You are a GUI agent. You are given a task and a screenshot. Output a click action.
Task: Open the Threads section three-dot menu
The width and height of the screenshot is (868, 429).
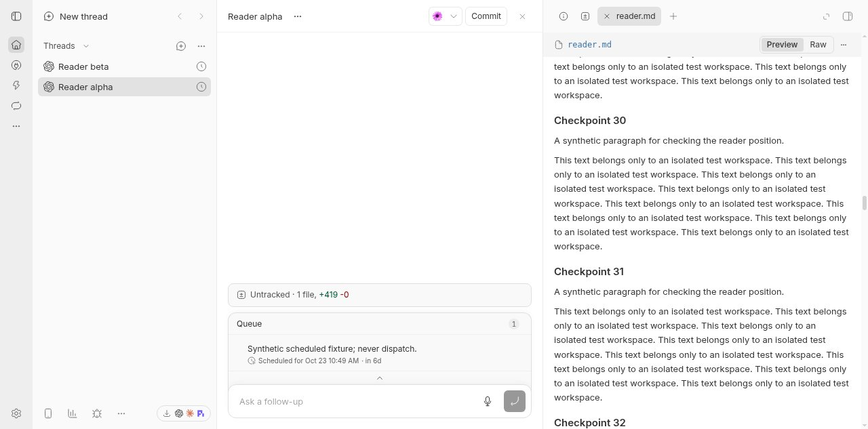tap(201, 46)
